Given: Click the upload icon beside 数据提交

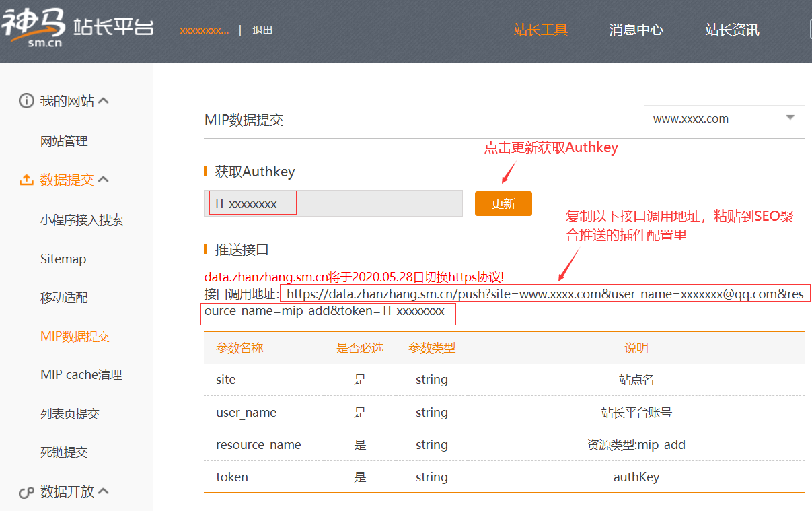Looking at the screenshot, I should coord(26,180).
